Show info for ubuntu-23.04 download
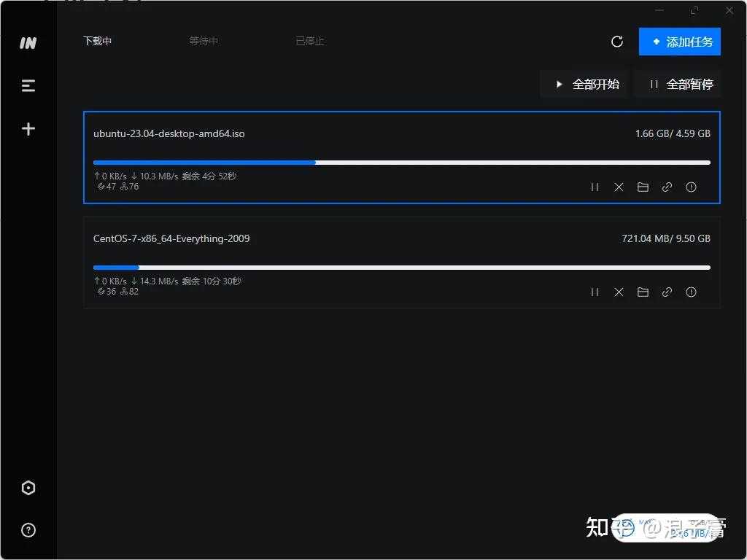The height and width of the screenshot is (560, 747). click(691, 187)
